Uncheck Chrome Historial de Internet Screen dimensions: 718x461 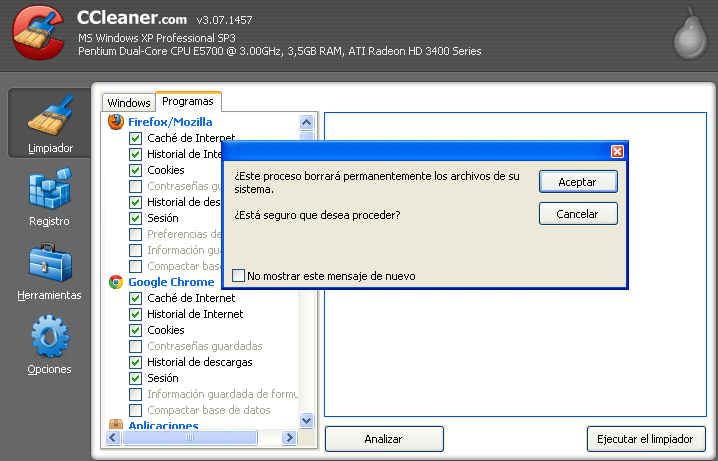(135, 314)
